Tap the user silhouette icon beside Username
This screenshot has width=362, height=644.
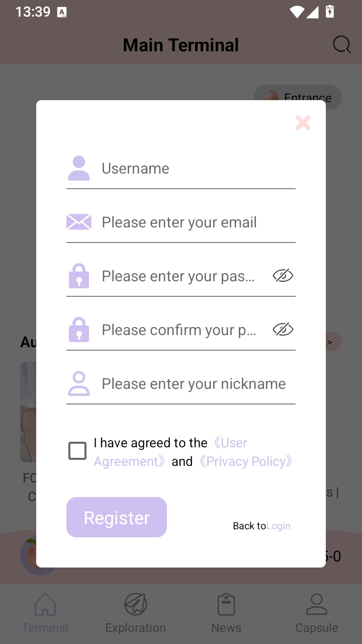(79, 169)
